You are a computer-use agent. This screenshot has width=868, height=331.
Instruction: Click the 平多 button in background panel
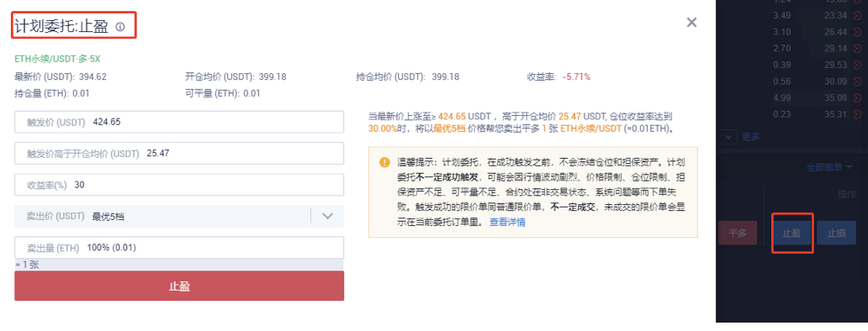pos(737,233)
